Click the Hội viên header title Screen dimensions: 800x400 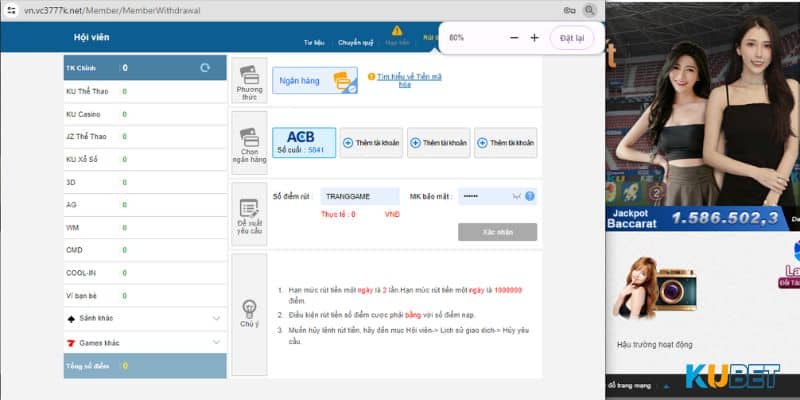tap(91, 37)
